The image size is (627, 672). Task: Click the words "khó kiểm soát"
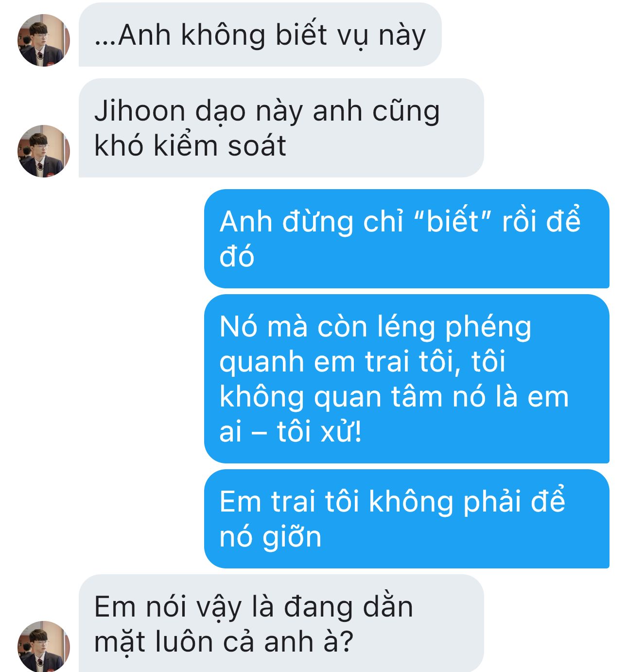coord(190,146)
